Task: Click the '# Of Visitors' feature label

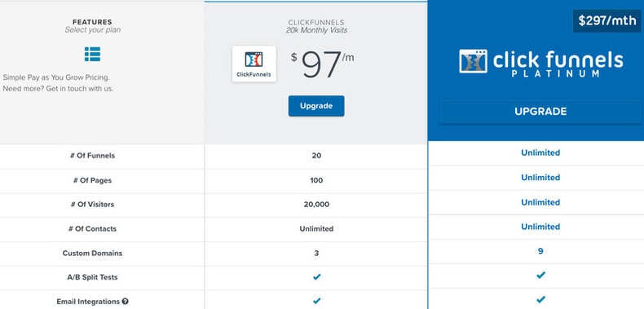Action: pos(92,204)
